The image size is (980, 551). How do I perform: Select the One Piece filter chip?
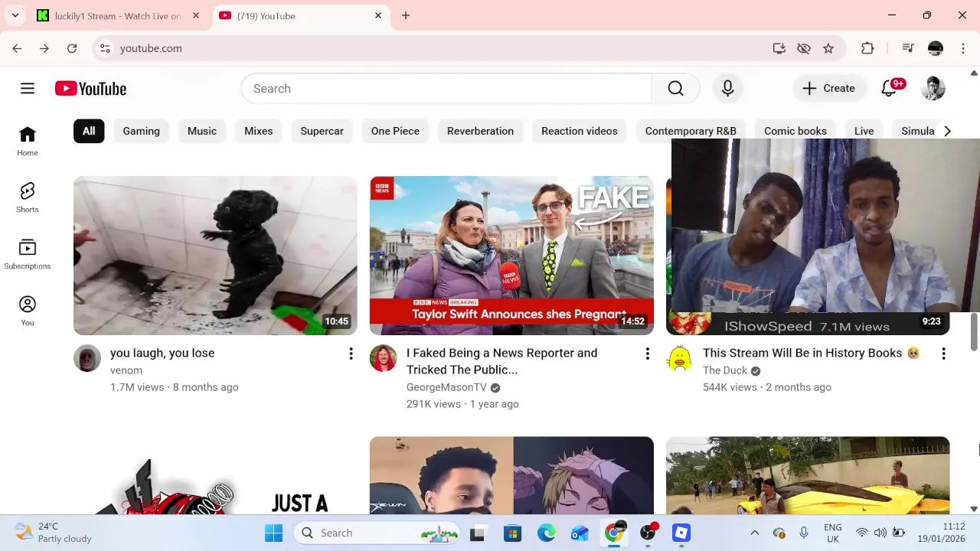pos(395,131)
